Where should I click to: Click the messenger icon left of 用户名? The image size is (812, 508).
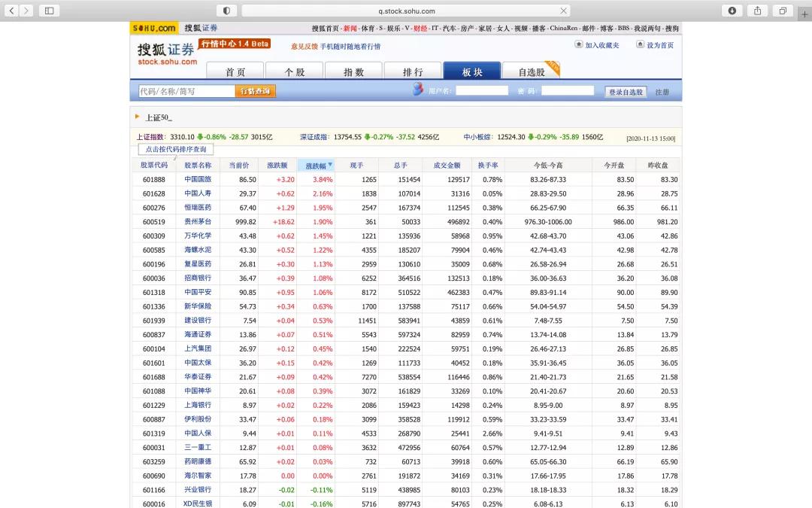point(419,90)
